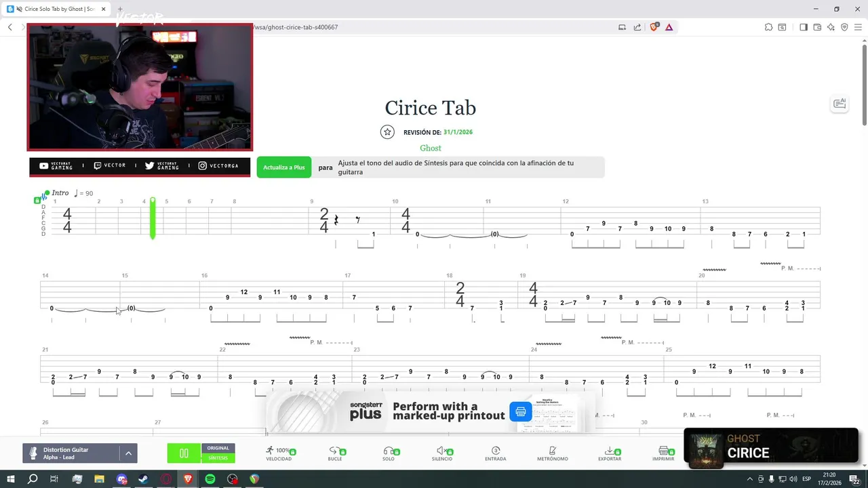Open the panel icon at the page's right edge

point(840,103)
